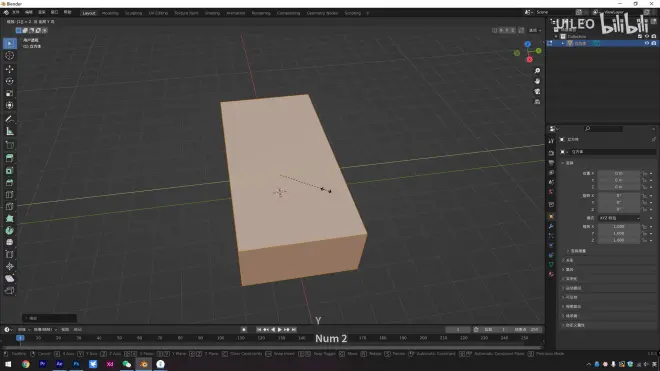The height and width of the screenshot is (371, 660).
Task: Select the Knife tool
Action: click(10, 206)
